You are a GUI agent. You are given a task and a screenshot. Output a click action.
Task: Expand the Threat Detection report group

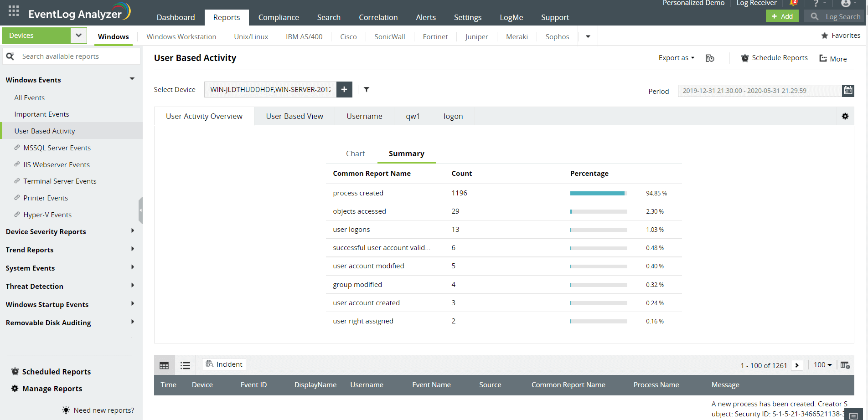click(70, 286)
